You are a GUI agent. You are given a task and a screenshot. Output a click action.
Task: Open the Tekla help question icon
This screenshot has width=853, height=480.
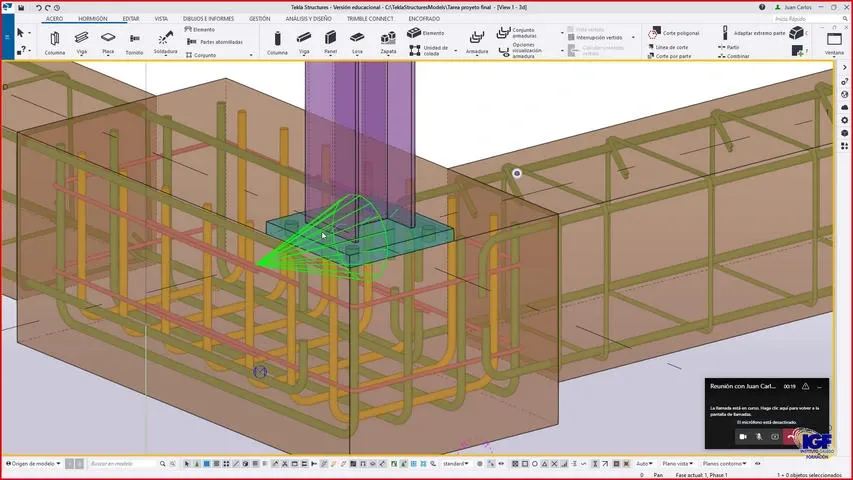coord(762,7)
